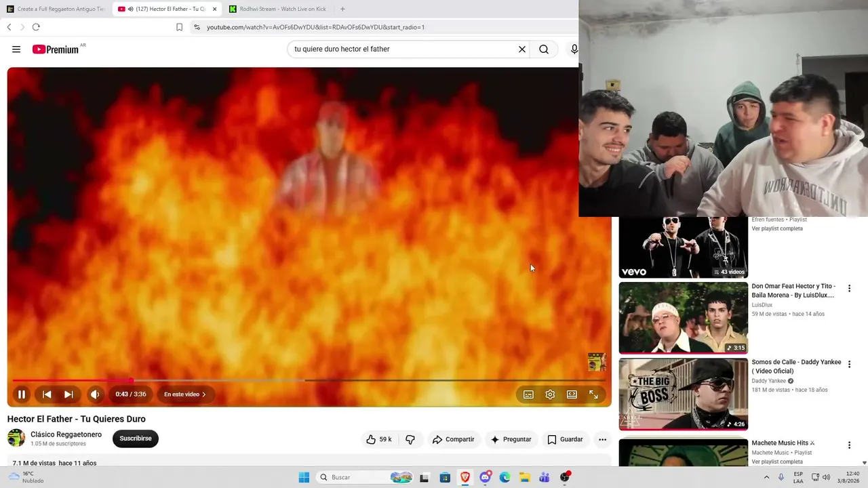Screen dimensions: 868x488
Task: Open the Clásico Reggaetonero channel avatar
Action: [16, 438]
